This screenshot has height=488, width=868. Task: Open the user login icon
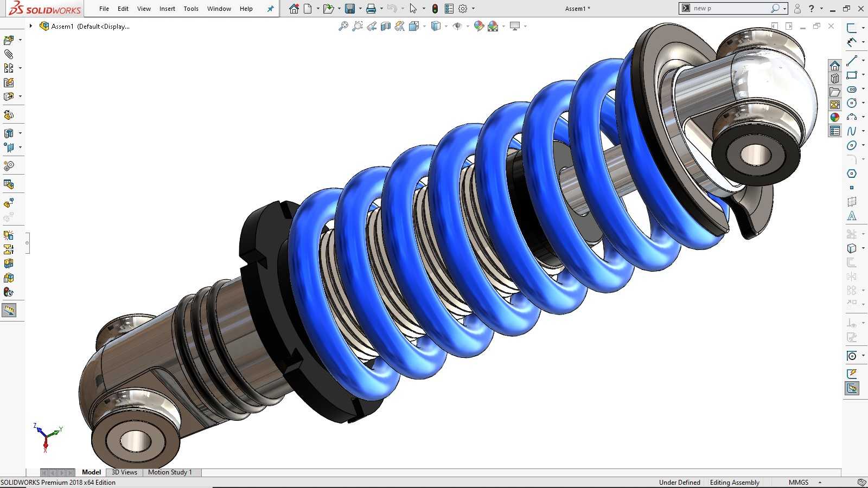tap(797, 9)
